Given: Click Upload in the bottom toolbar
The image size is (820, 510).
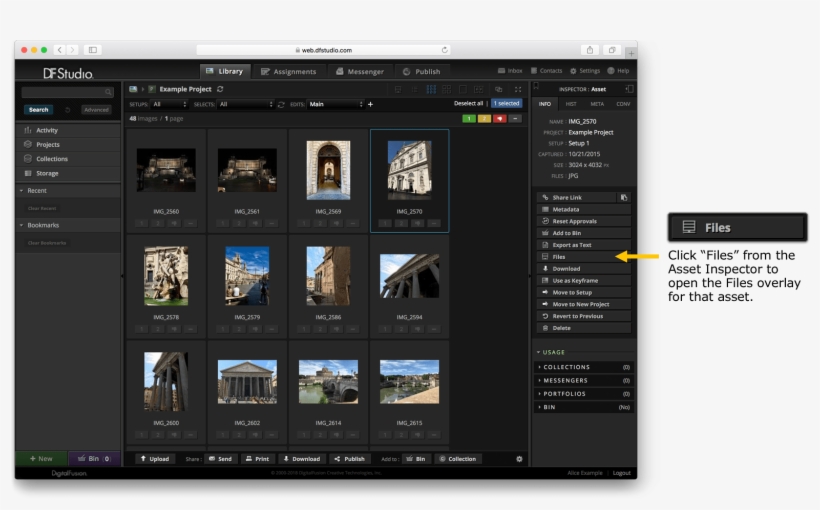Looking at the screenshot, I should point(155,459).
